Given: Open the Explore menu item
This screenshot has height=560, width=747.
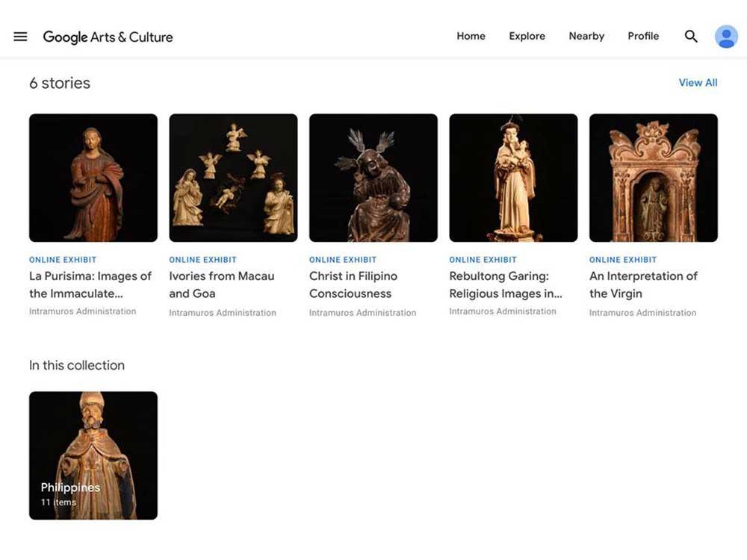Looking at the screenshot, I should [x=527, y=36].
